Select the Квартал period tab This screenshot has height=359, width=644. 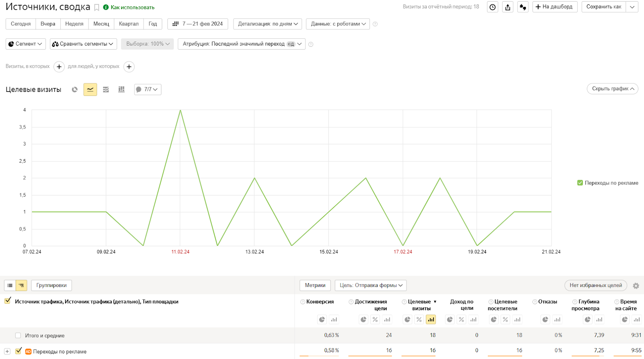tap(128, 24)
